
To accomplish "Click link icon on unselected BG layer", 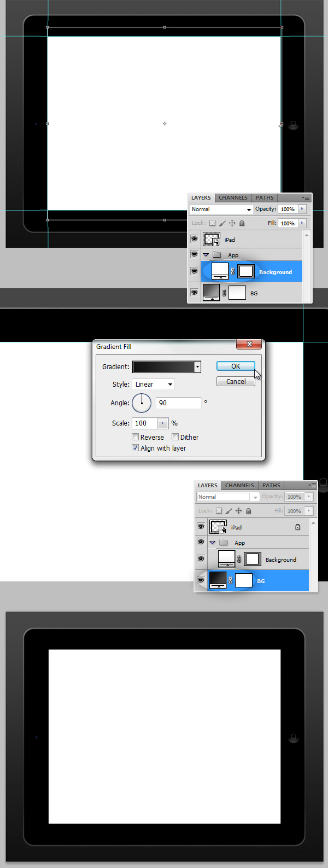I will 224,293.
